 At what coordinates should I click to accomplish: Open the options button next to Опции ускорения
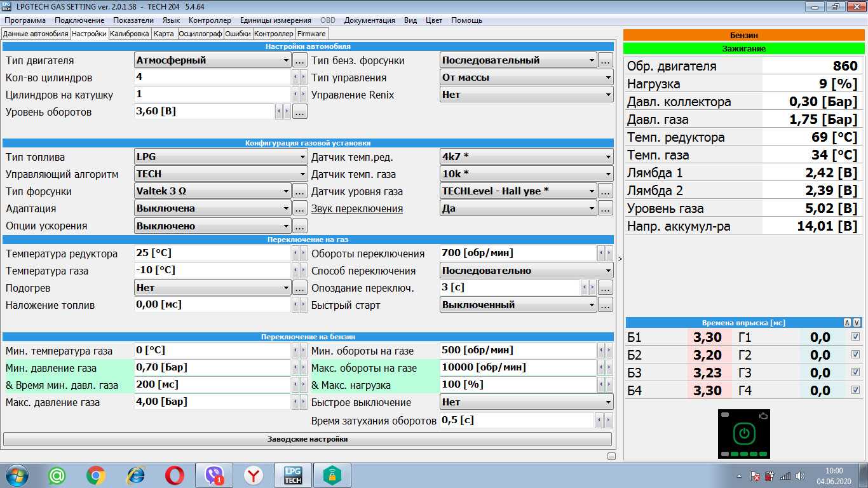pos(300,226)
